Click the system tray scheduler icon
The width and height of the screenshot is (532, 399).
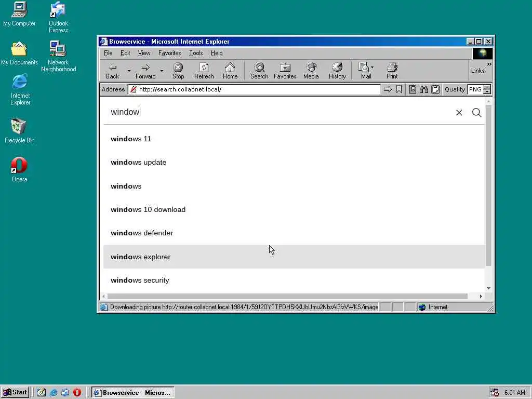495,392
